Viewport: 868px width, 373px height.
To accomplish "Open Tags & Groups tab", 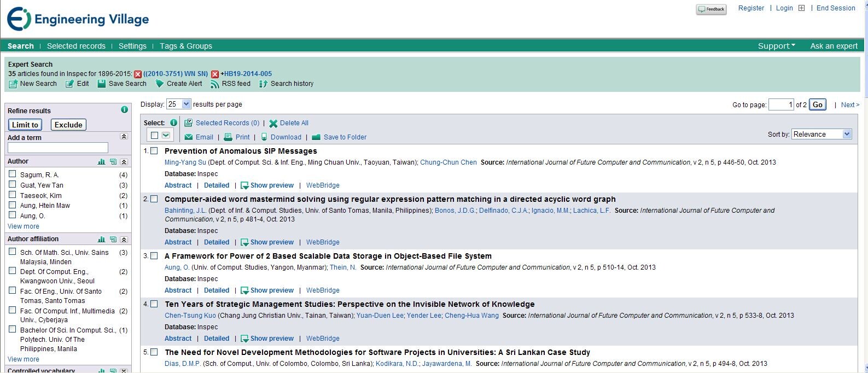I will 186,46.
